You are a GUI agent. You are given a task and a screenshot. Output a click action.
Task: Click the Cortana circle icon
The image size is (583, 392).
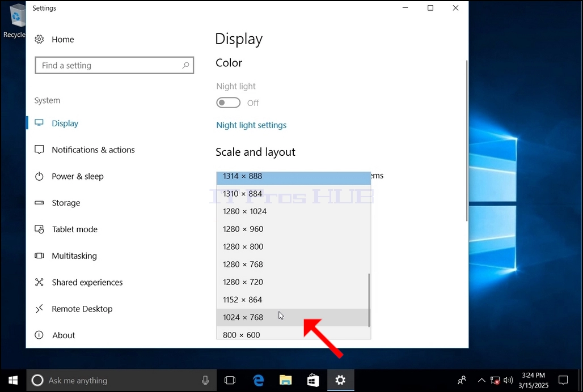pyautogui.click(x=37, y=380)
